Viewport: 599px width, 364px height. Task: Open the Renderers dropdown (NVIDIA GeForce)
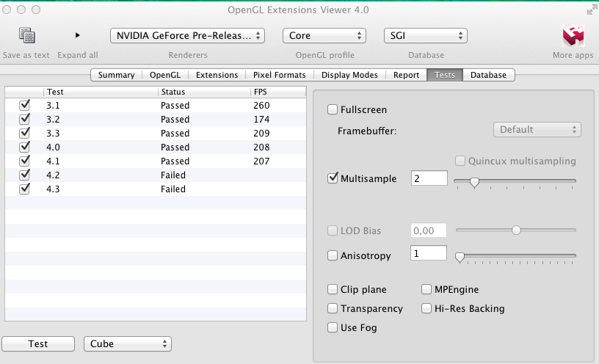tap(188, 35)
